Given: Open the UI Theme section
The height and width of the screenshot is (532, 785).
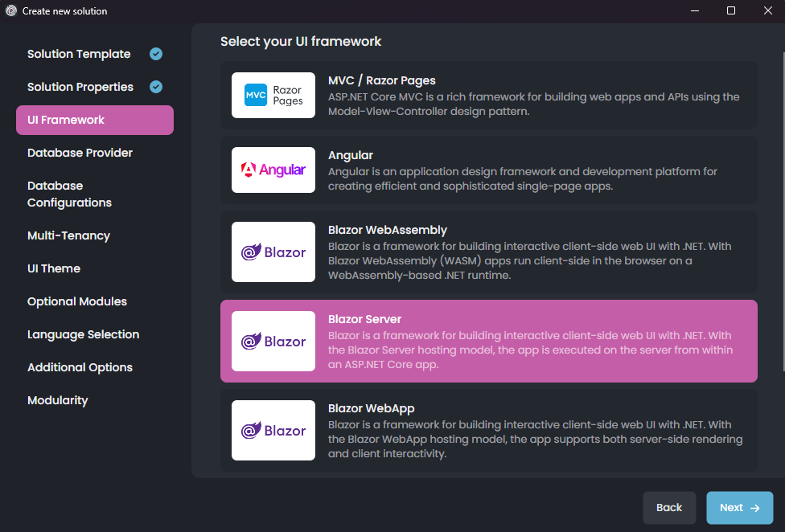Looking at the screenshot, I should click(53, 268).
